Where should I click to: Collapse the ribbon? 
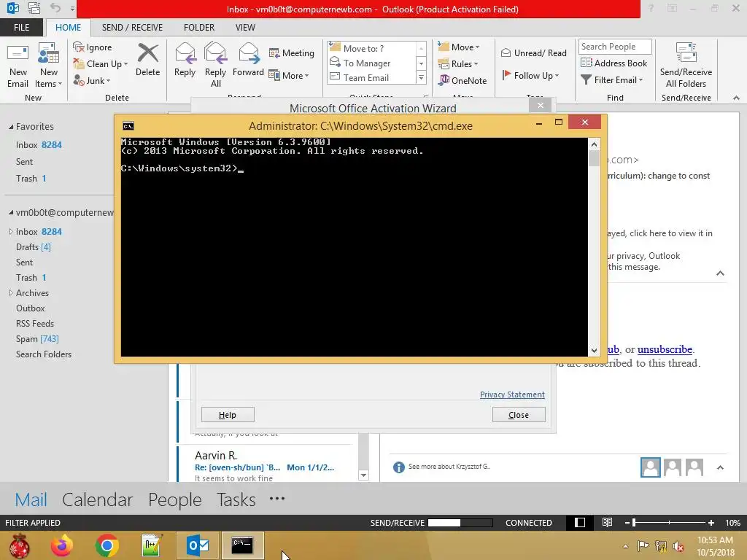[x=736, y=98]
